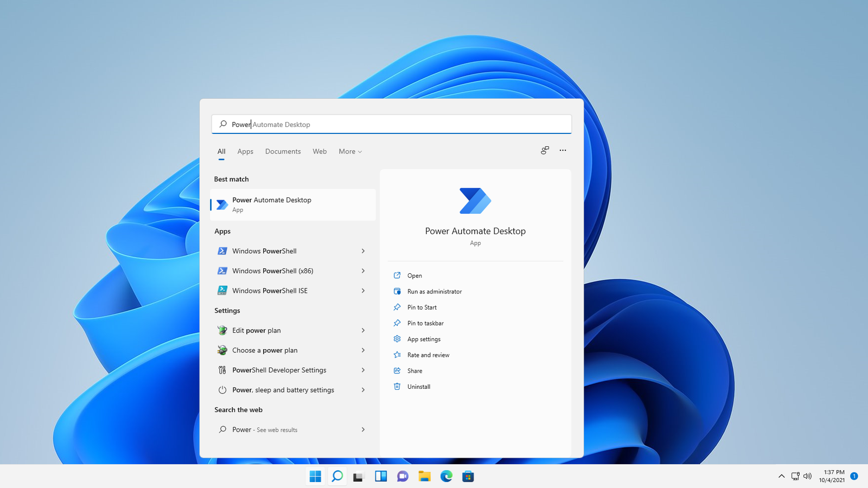Open the three-dot more options menu
The image size is (868, 488).
click(563, 150)
